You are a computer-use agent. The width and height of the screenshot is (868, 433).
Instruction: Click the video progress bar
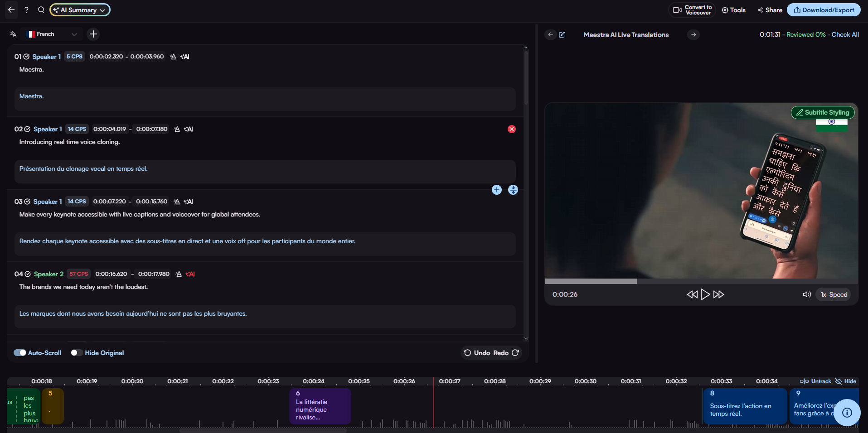click(x=701, y=281)
